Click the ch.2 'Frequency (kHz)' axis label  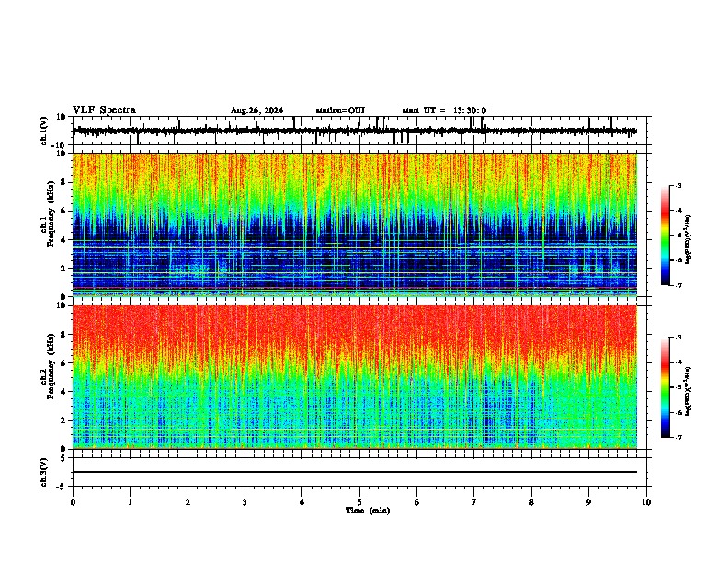[51, 366]
